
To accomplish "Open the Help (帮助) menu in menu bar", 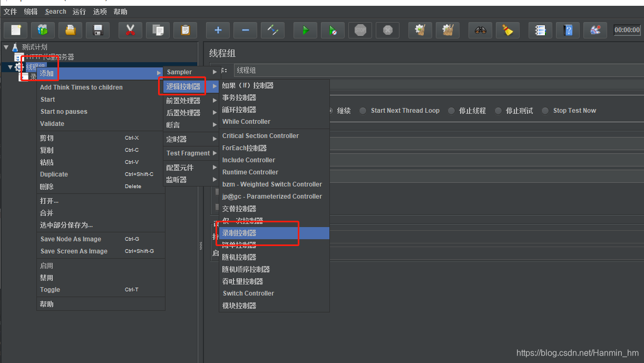I will [x=120, y=12].
